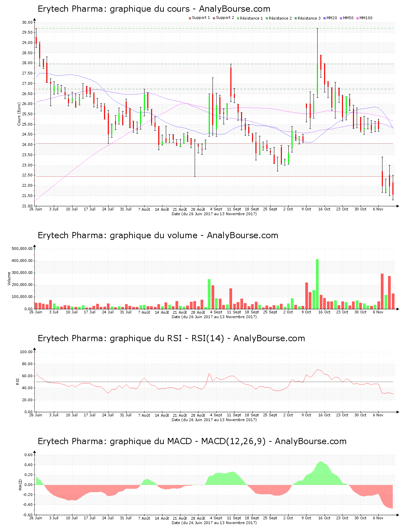Click the 'RSI' vertical axis label

17,381
